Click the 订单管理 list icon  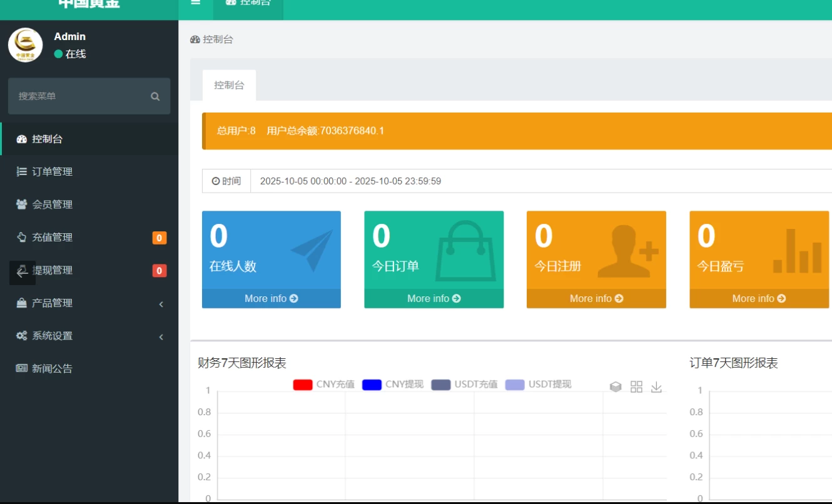pyautogui.click(x=21, y=171)
